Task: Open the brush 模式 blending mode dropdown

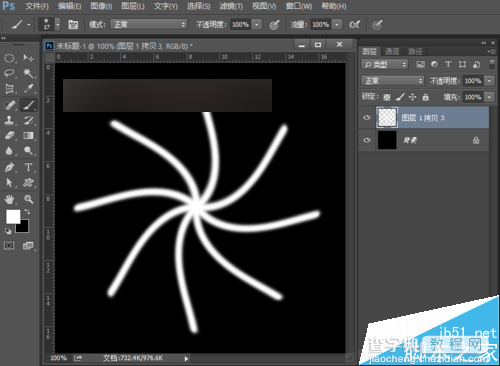Action: 148,24
